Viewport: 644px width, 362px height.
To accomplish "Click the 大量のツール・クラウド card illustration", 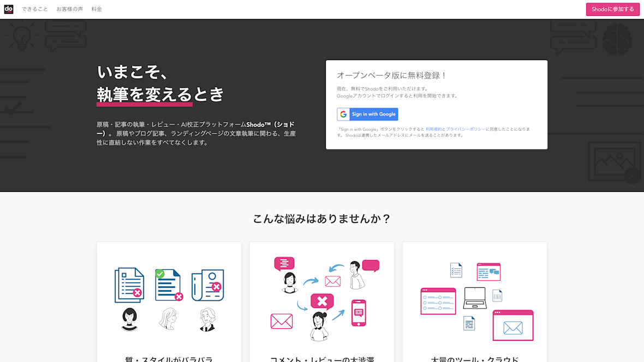I will (477, 301).
